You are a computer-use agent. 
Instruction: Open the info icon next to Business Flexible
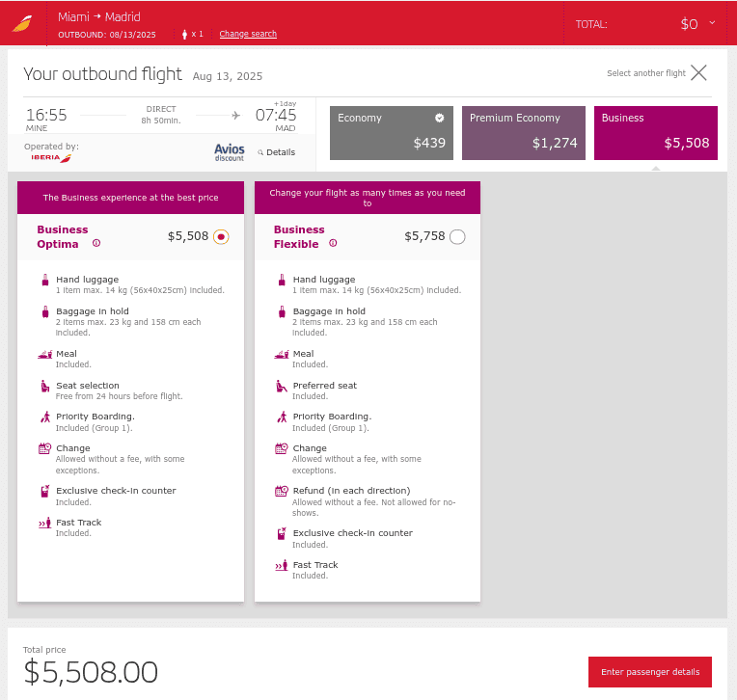[x=333, y=243]
